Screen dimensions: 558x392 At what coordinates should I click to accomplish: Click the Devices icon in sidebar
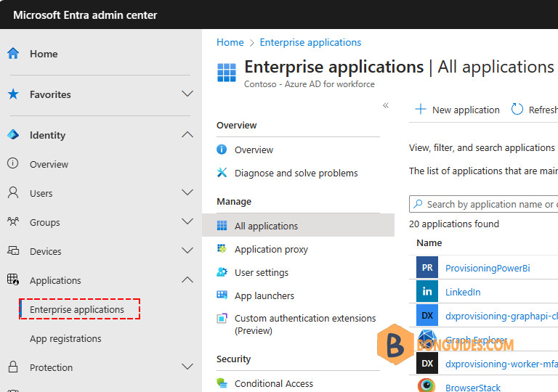(x=13, y=250)
